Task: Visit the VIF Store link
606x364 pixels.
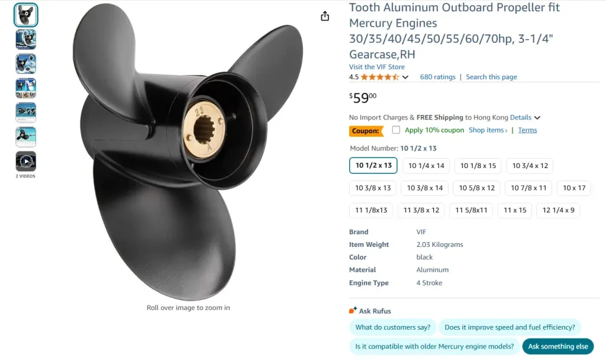Action: tap(377, 66)
